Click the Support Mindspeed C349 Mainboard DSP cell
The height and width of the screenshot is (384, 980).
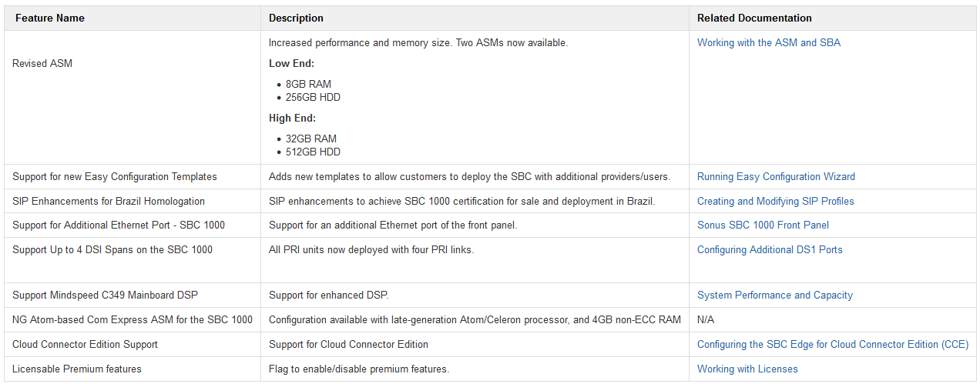(x=133, y=296)
